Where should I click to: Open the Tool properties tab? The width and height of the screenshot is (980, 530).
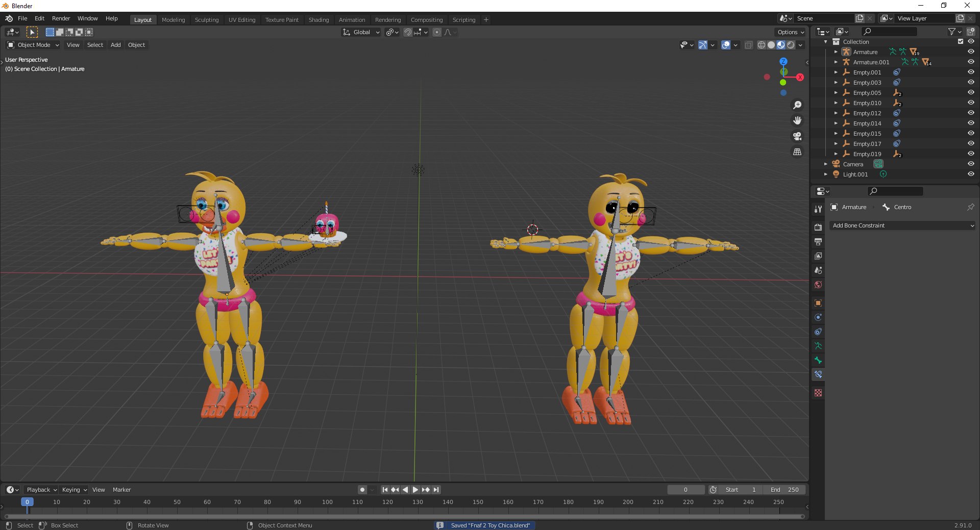818,209
